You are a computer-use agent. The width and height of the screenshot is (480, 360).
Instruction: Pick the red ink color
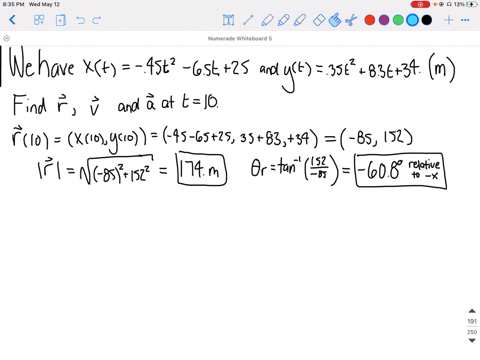[370, 20]
